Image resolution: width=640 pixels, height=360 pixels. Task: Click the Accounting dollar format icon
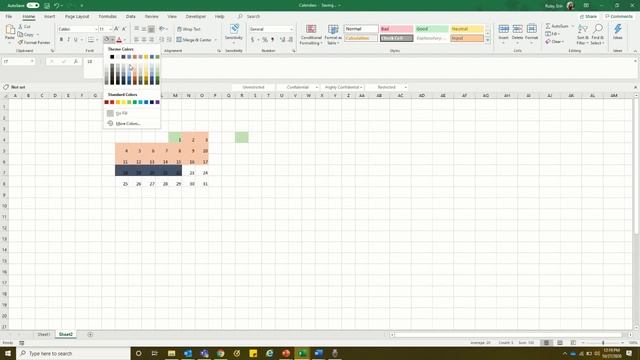[253, 40]
